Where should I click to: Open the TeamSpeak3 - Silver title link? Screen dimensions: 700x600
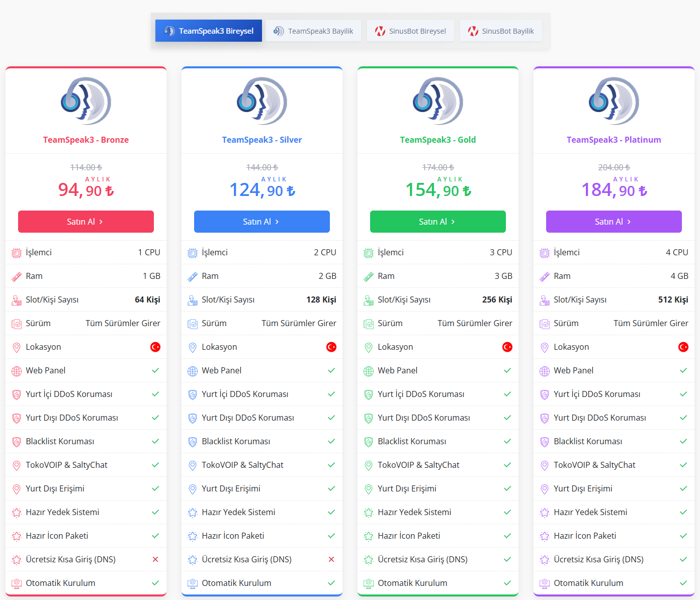[262, 140]
